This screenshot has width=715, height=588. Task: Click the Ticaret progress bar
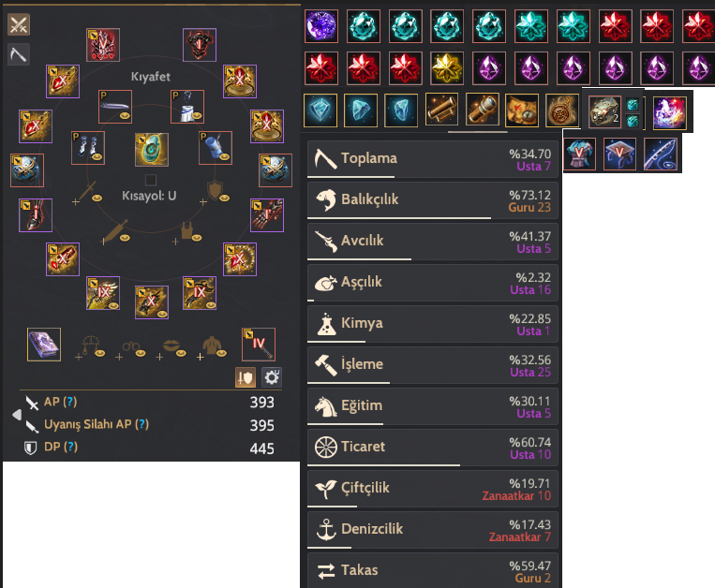(x=433, y=465)
